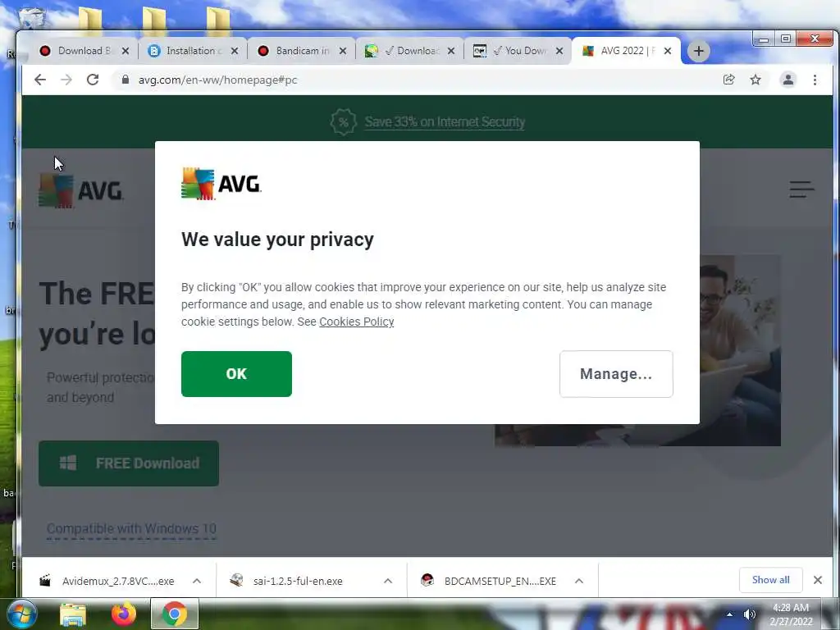Open cookie settings via Manage button
The width and height of the screenshot is (840, 630).
pos(616,374)
